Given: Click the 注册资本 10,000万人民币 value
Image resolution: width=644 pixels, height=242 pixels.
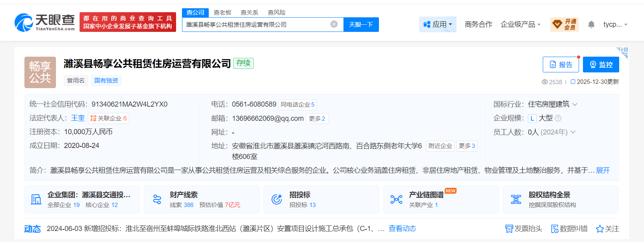Looking at the screenshot, I should tap(88, 132).
